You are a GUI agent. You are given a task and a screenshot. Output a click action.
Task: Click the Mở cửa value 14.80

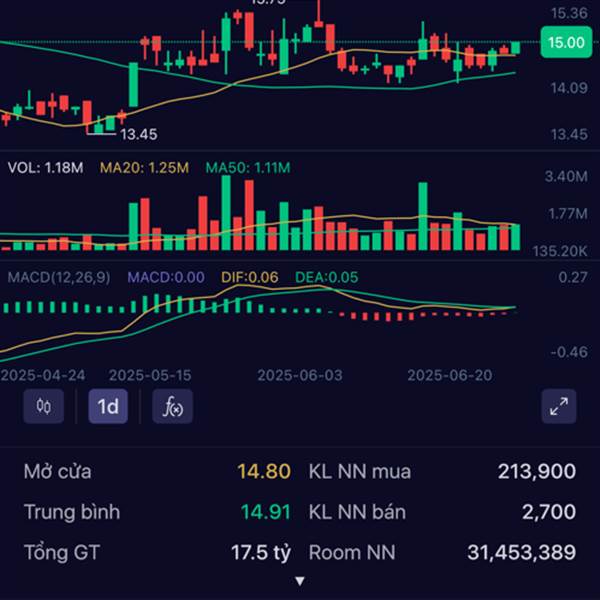pos(264,471)
